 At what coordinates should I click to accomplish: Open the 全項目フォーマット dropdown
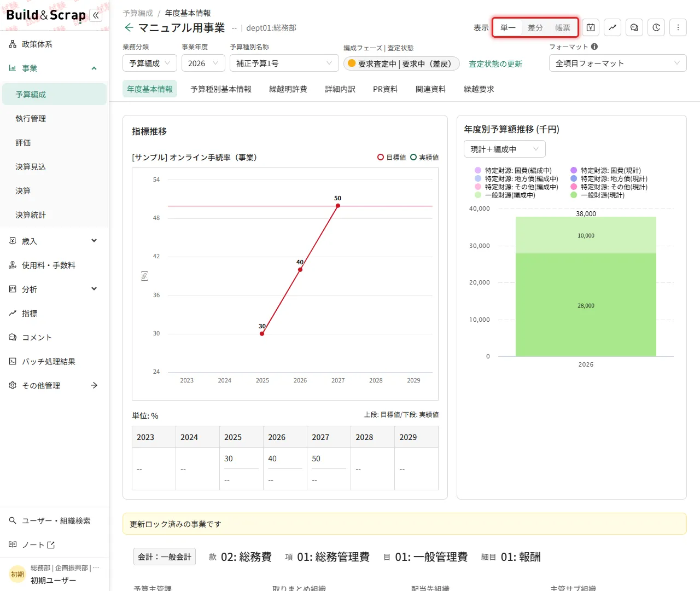coord(618,63)
